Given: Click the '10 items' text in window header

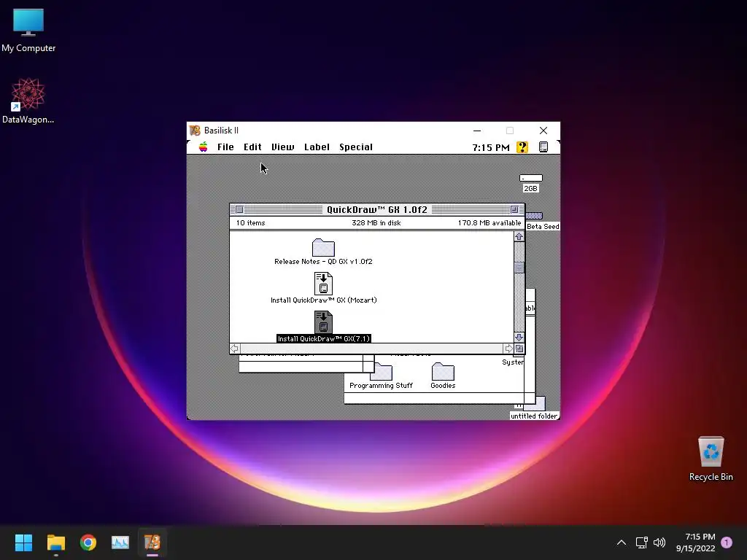Looking at the screenshot, I should pos(251,223).
